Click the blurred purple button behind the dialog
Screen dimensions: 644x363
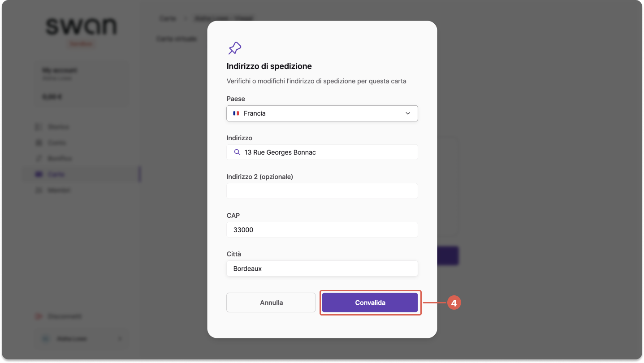(448, 255)
